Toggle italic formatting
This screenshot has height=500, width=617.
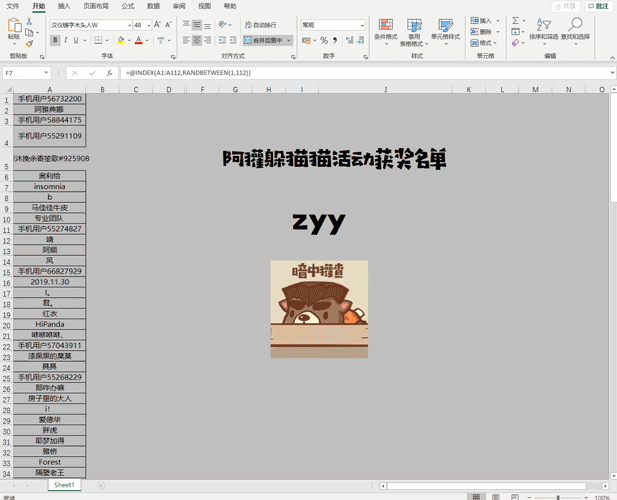(x=67, y=41)
